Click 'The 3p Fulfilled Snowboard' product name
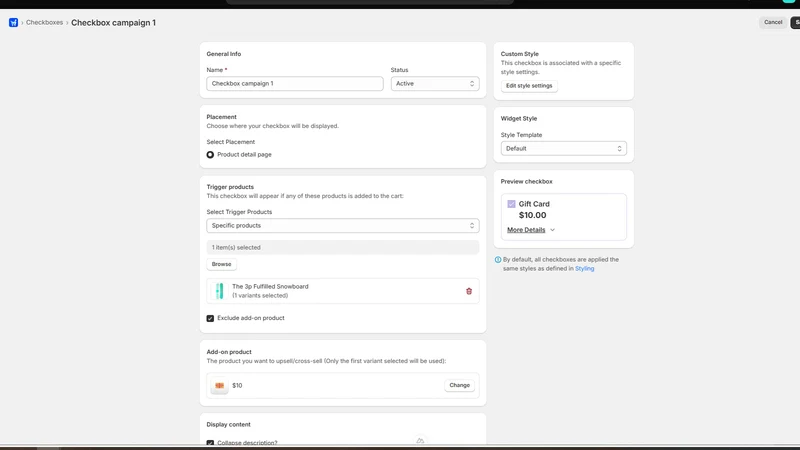The width and height of the screenshot is (800, 450). (270, 287)
